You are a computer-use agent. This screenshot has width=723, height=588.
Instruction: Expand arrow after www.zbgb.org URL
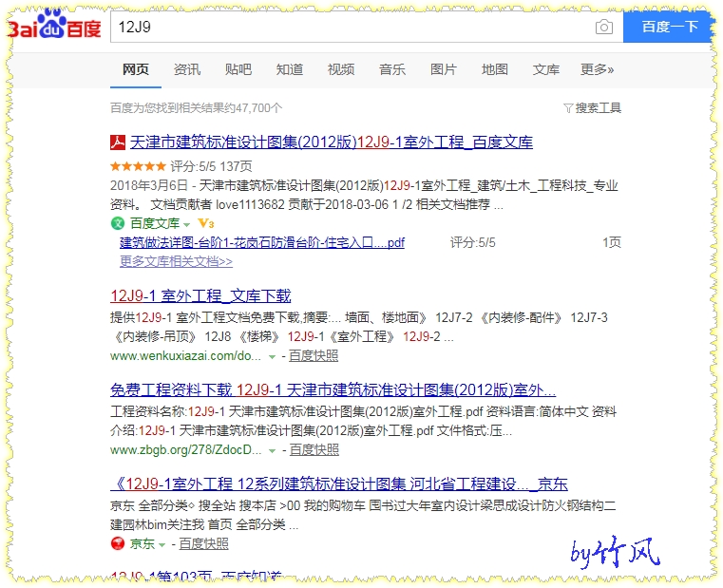272,451
